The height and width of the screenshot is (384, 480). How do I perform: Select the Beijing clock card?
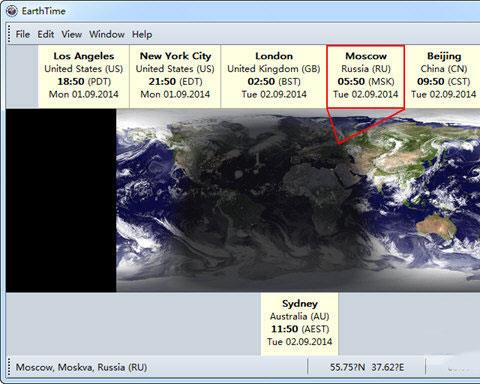pos(443,76)
